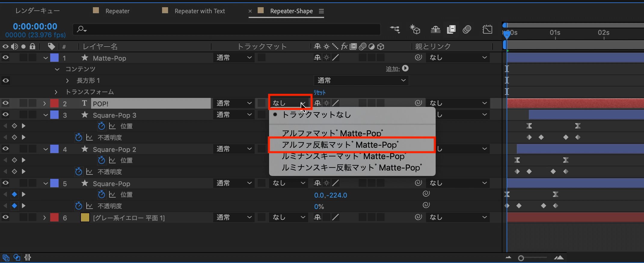
Task: Hide the グレー系イエロー 平面 1 layer
Action: [5, 217]
